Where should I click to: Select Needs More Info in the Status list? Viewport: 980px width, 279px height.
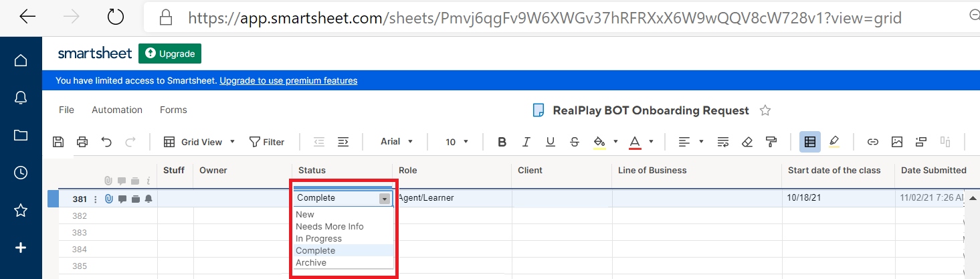330,227
